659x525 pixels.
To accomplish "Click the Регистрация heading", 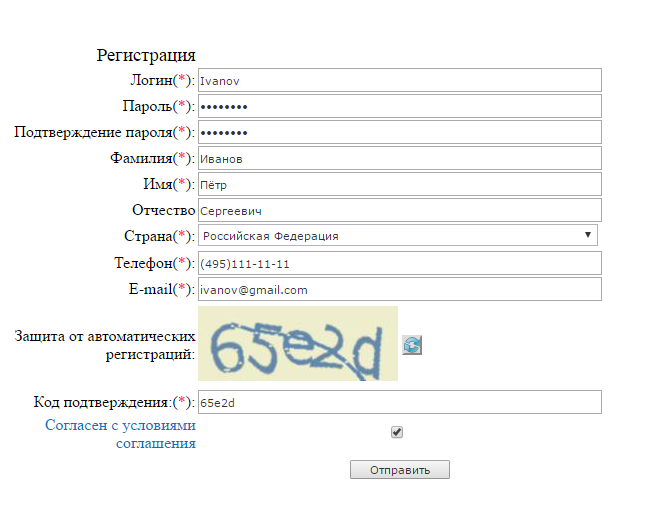I will 146,55.
